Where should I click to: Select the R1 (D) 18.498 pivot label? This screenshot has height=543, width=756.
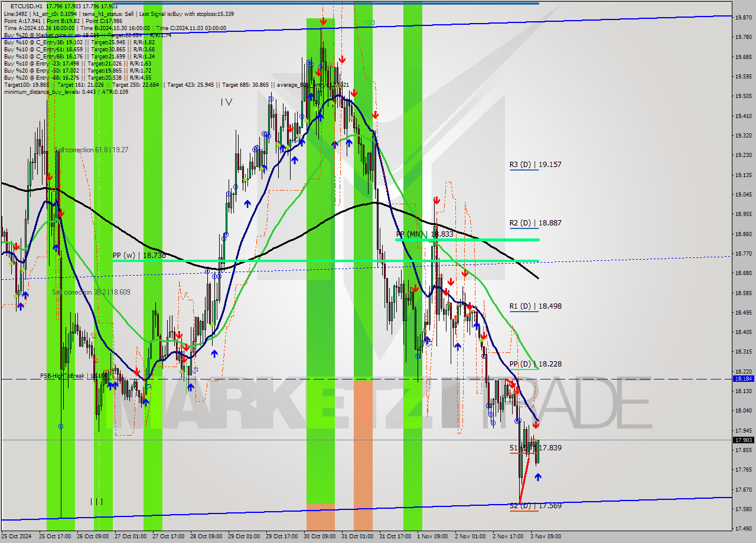click(x=536, y=306)
